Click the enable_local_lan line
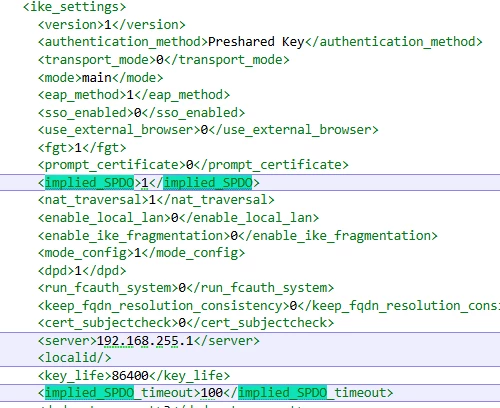The height and width of the screenshot is (408, 500). point(178,218)
